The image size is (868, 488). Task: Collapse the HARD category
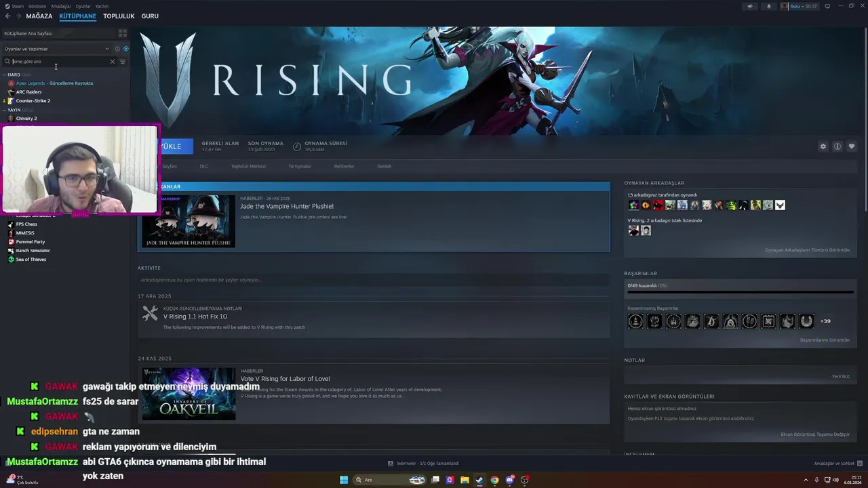pos(14,75)
